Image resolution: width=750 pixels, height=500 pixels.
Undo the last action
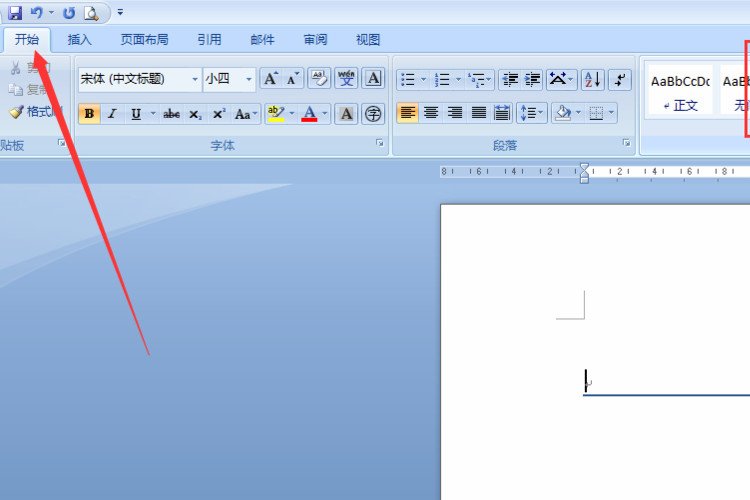(37, 13)
